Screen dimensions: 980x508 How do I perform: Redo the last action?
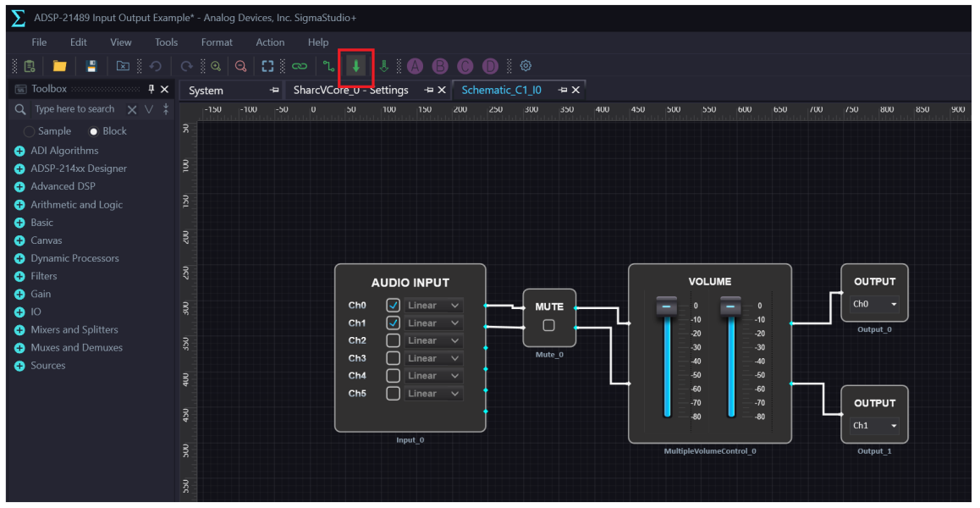(x=185, y=66)
